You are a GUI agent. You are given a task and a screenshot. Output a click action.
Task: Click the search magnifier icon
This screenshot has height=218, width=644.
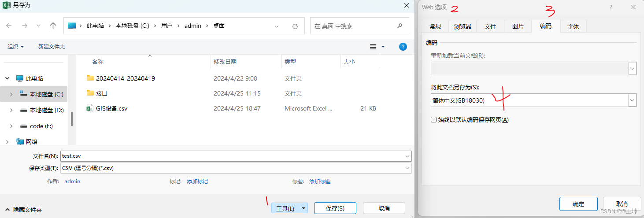[x=400, y=26]
